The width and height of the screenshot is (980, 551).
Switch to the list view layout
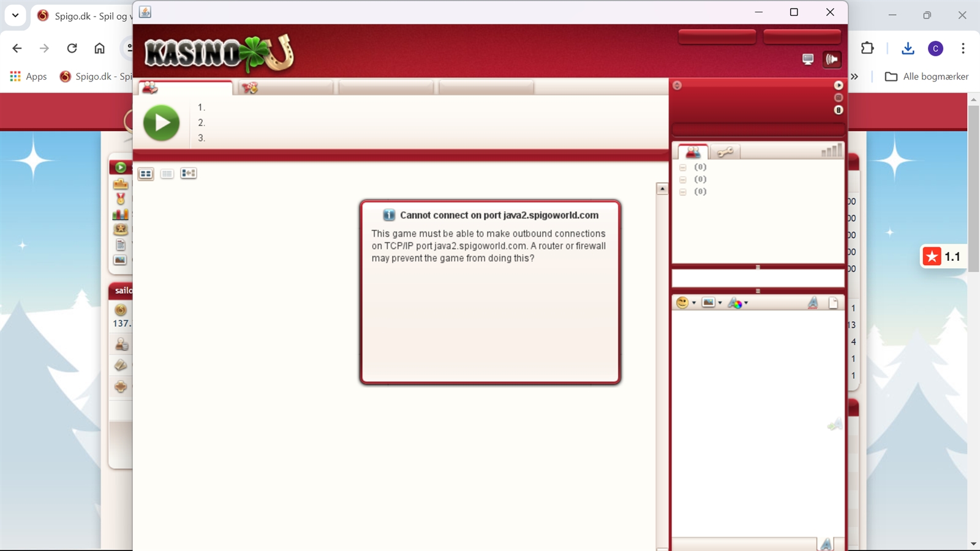click(x=167, y=174)
